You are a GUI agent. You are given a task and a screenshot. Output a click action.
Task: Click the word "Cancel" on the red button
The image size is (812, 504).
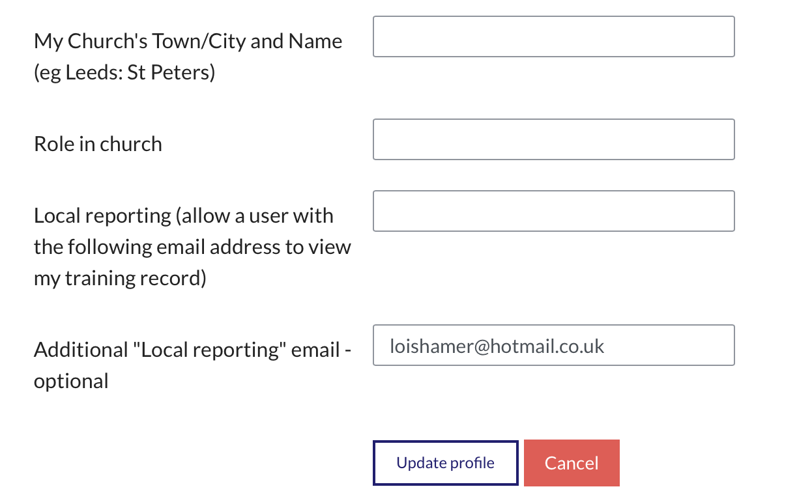click(x=572, y=463)
